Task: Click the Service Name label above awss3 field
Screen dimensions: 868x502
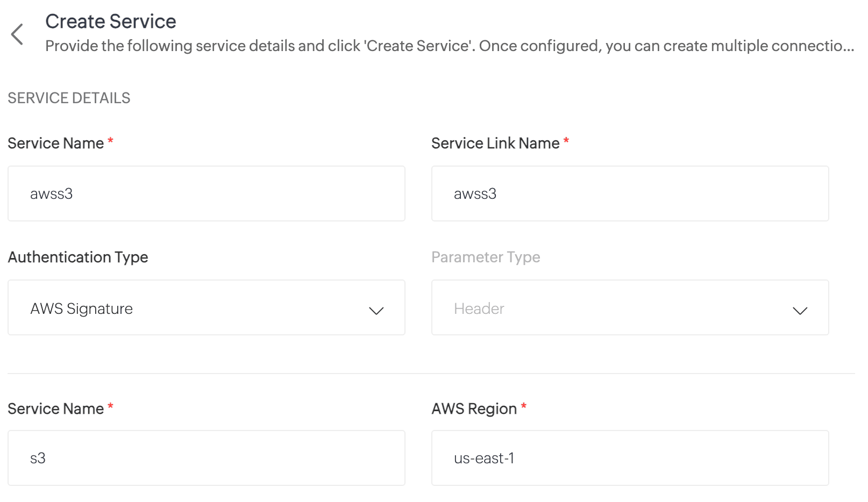Action: coord(55,144)
